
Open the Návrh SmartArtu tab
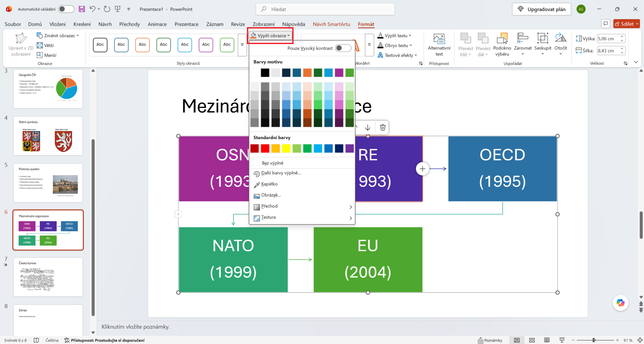[331, 24]
